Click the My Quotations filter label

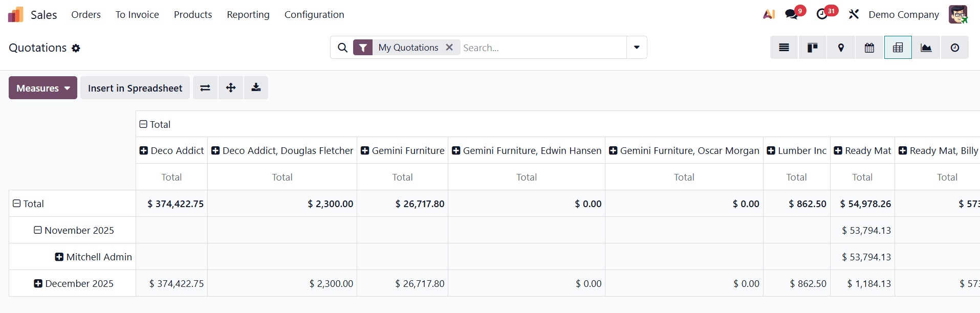(x=408, y=48)
